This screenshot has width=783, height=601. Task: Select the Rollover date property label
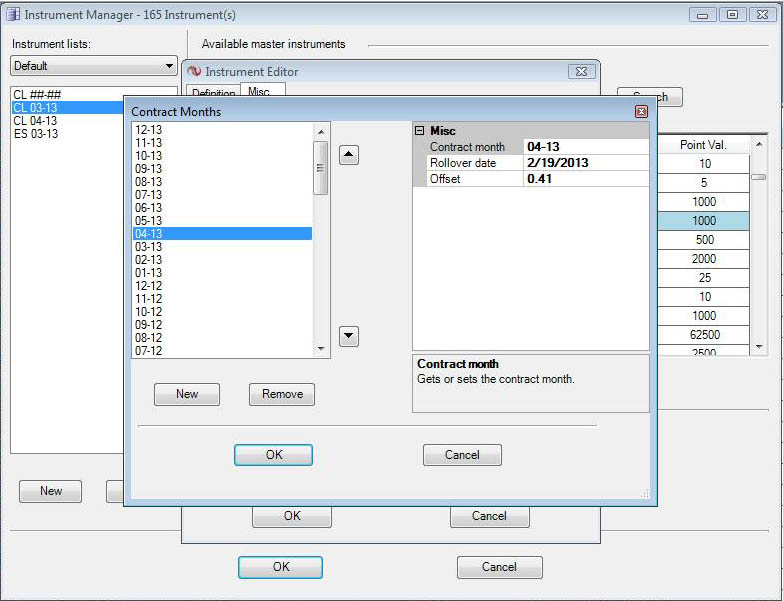(475, 163)
